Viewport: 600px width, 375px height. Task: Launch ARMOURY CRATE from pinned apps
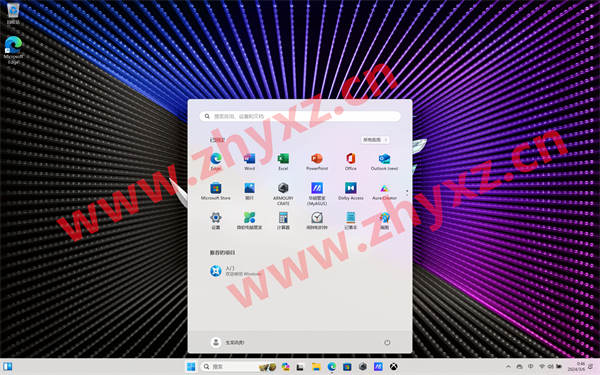[283, 193]
